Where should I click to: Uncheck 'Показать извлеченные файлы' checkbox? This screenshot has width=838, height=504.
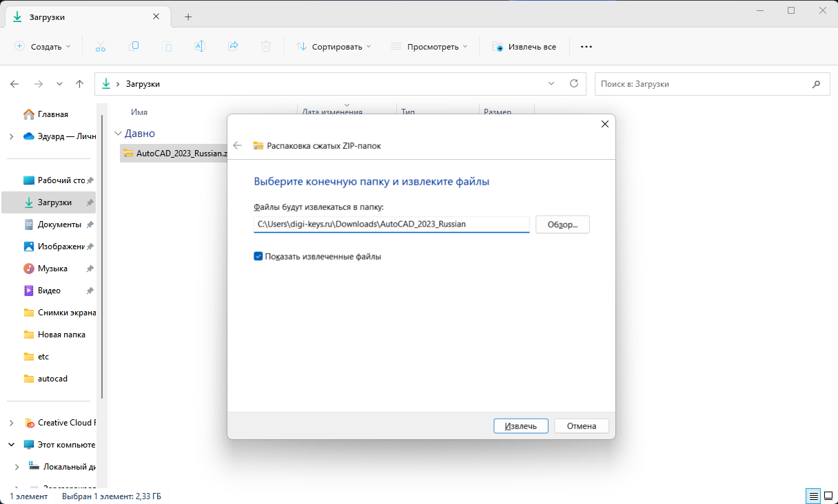[258, 256]
